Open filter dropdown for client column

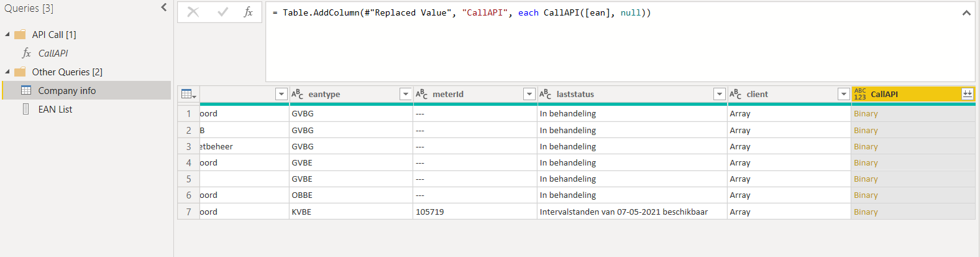pyautogui.click(x=843, y=94)
